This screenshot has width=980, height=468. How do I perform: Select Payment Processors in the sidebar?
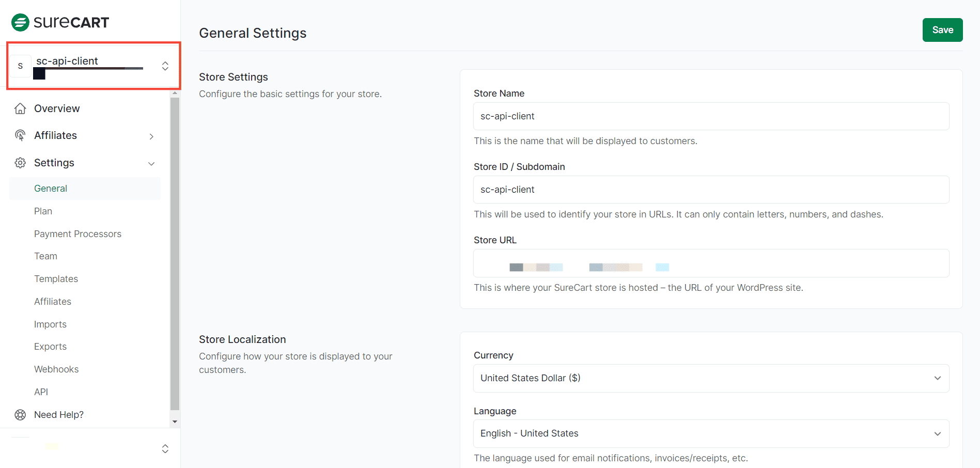(77, 233)
